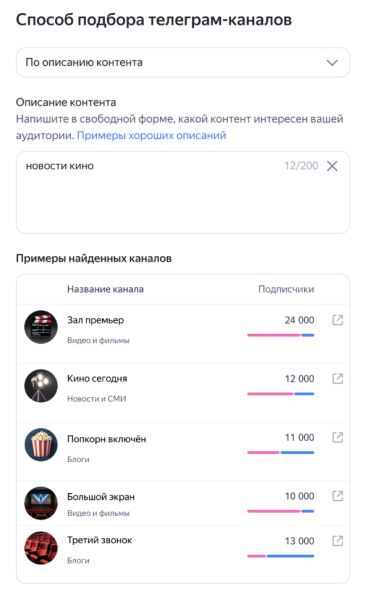
Task: Open external link for Большой экран channel
Action: click(337, 496)
